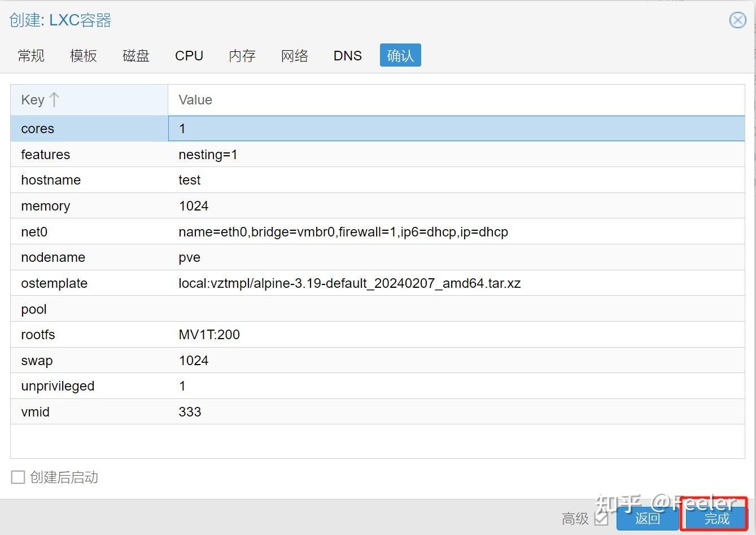Click the 返回 button to go back

point(648,518)
